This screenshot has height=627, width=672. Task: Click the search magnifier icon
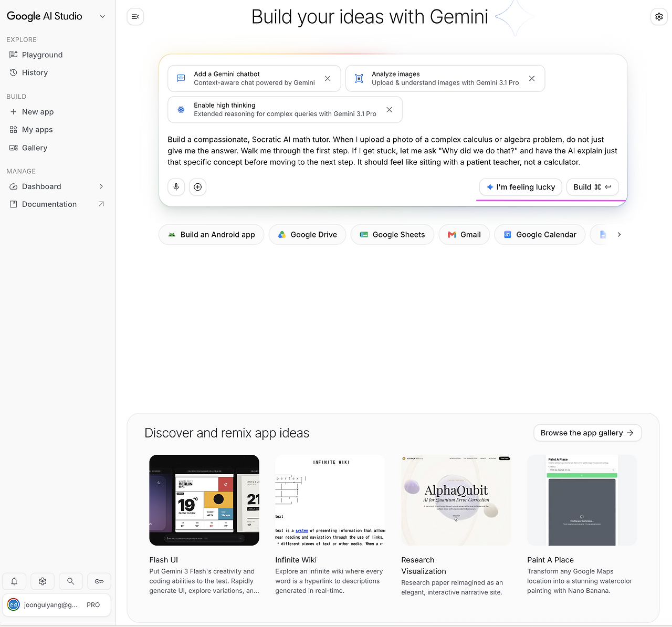(71, 581)
